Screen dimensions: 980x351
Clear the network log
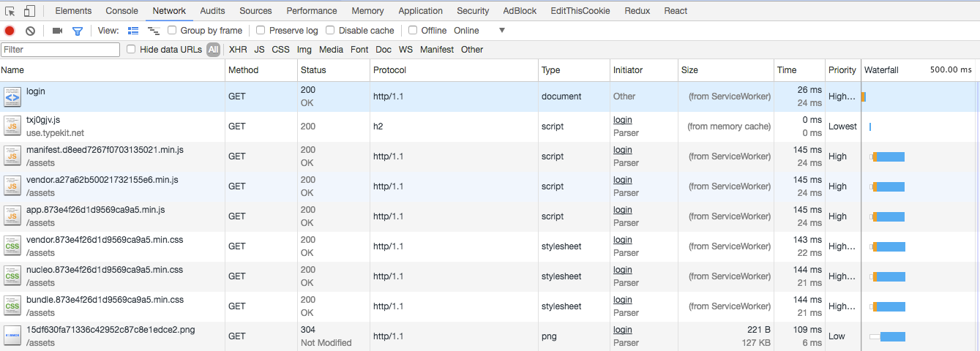[30, 31]
